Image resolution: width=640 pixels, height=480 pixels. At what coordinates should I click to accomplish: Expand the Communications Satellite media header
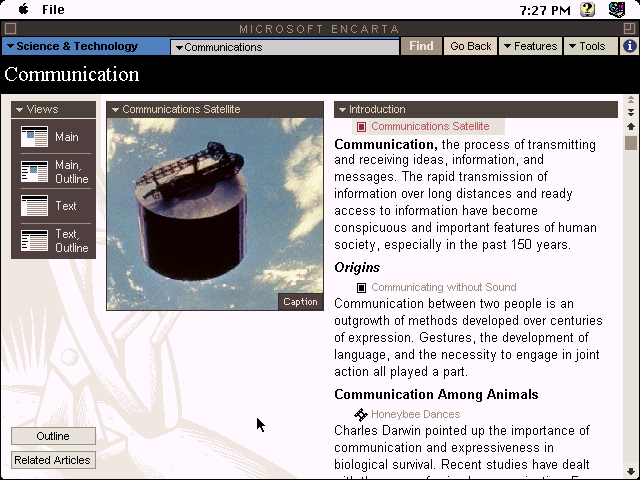[215, 109]
